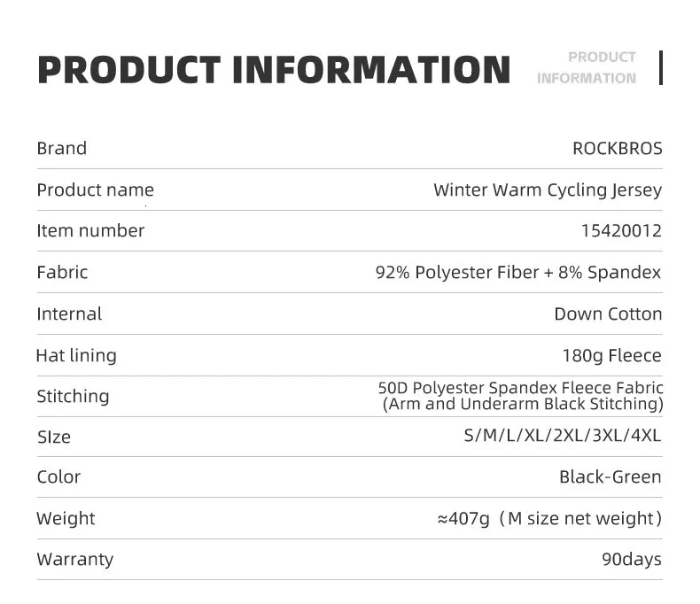
Task: Click the Product name label
Action: 95,190
